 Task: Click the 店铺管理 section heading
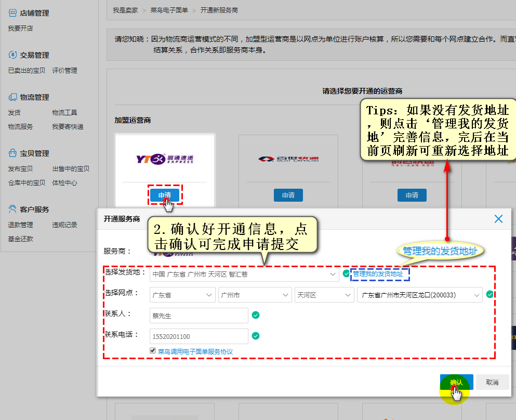(34, 13)
